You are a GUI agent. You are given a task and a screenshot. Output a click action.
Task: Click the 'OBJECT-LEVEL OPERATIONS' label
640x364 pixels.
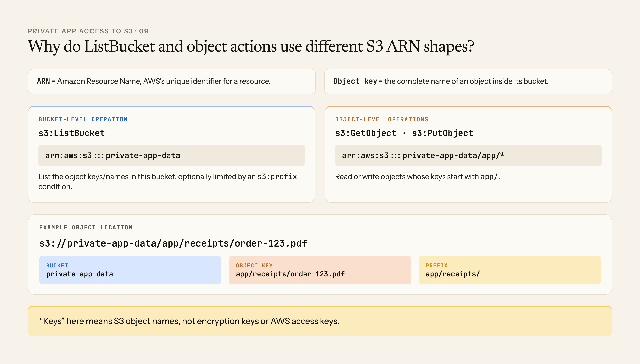(382, 119)
